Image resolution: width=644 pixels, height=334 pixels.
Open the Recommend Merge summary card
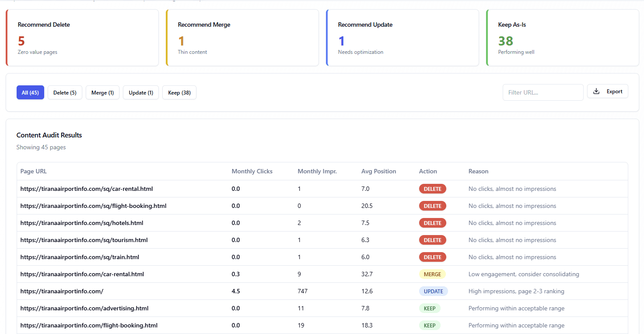(242, 38)
